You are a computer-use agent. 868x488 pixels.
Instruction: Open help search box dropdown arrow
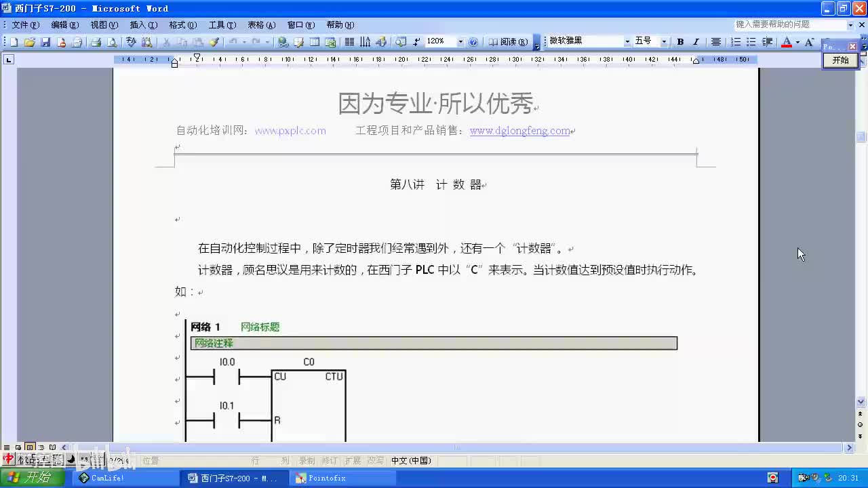click(x=850, y=25)
